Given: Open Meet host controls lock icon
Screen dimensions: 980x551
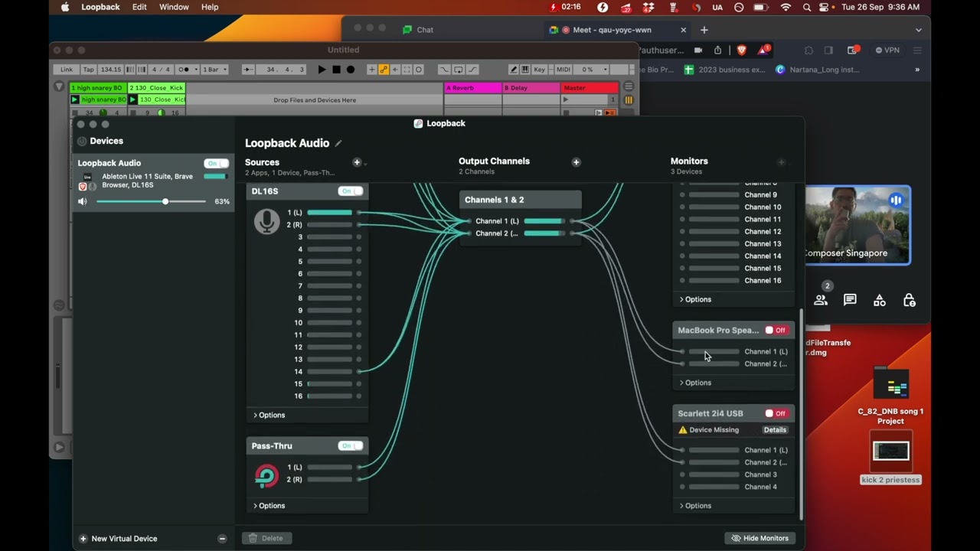Looking at the screenshot, I should click(910, 300).
